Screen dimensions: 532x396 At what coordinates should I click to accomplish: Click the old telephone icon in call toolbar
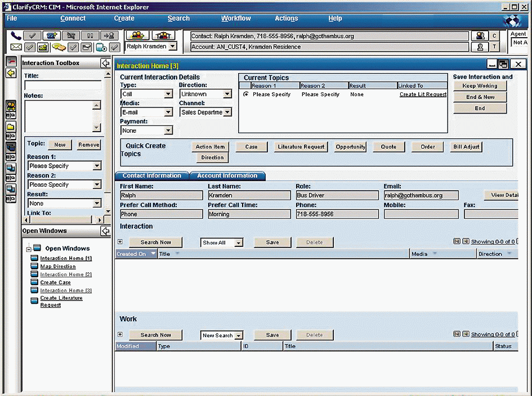[71, 35]
